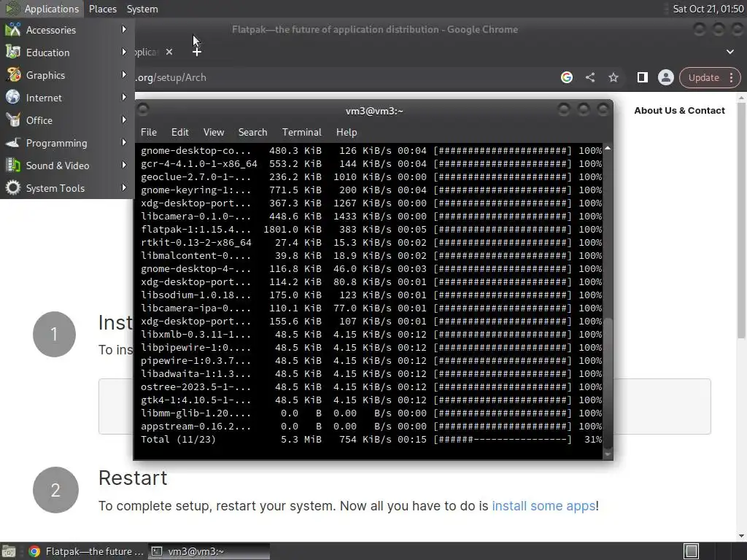Open the Office category icon
The height and width of the screenshot is (560, 747).
[13, 120]
